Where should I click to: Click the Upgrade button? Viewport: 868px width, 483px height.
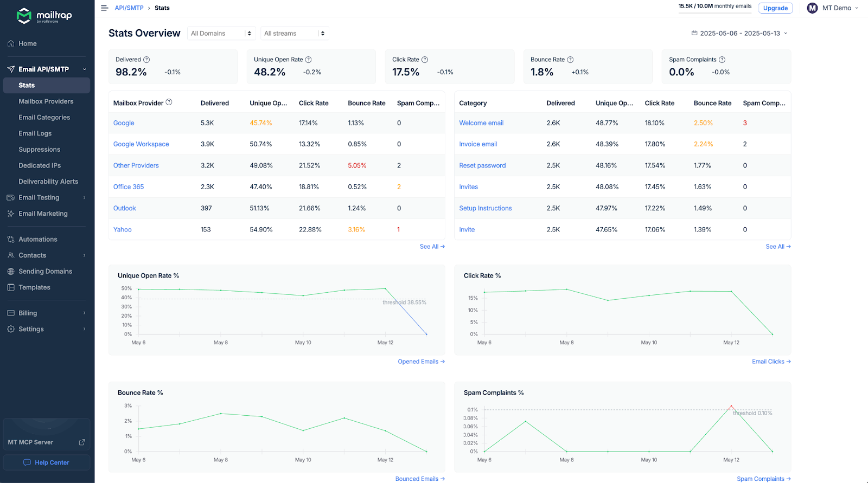coord(775,8)
